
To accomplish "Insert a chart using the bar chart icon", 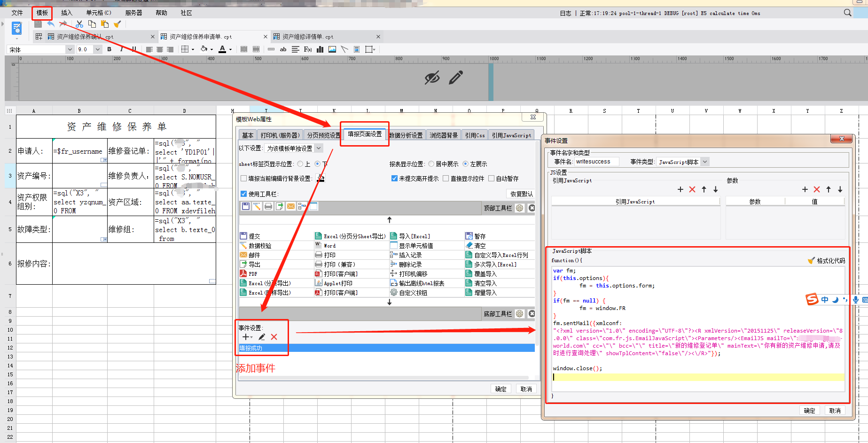I will (320, 49).
